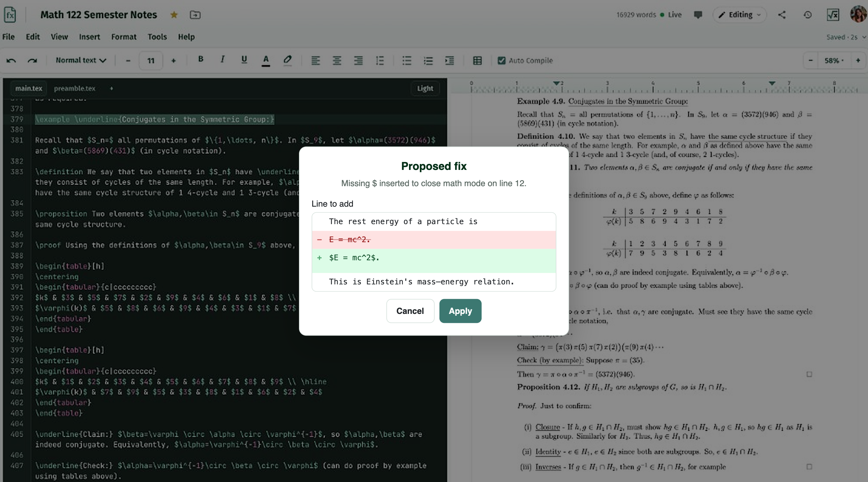868x482 pixels.
Task: Increase font size with plus button
Action: point(174,61)
